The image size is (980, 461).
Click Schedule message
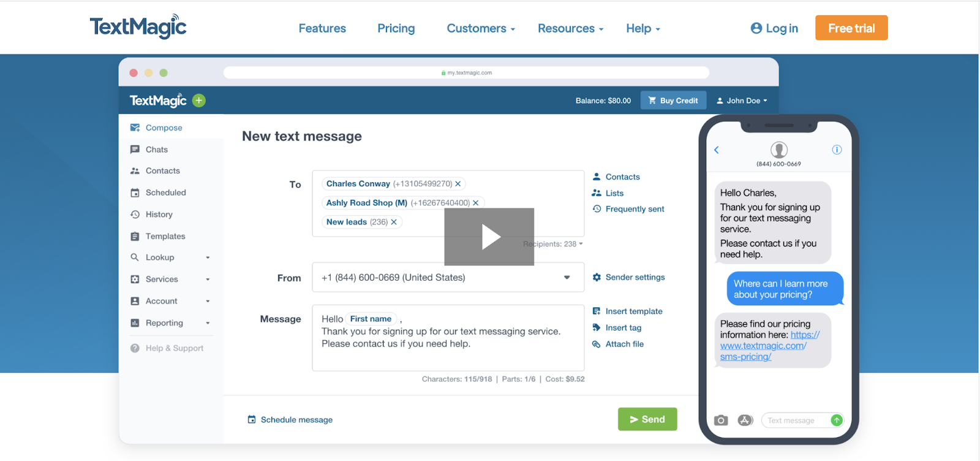tap(290, 420)
